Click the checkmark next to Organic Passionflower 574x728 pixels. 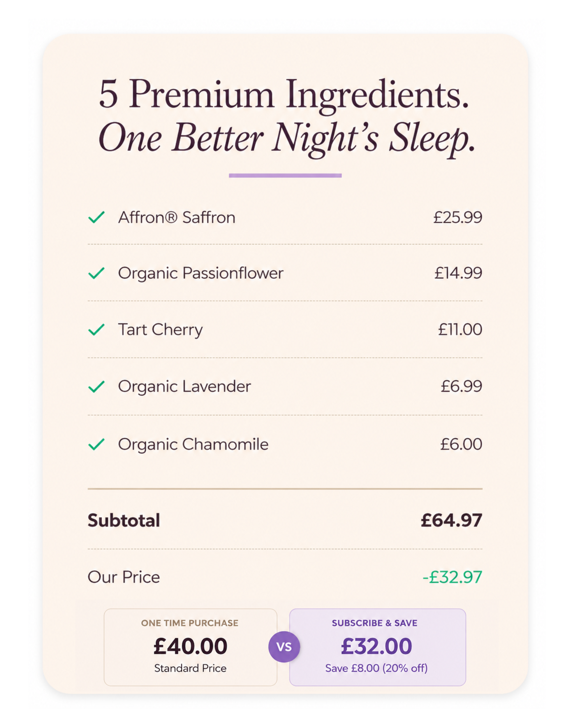click(x=96, y=273)
